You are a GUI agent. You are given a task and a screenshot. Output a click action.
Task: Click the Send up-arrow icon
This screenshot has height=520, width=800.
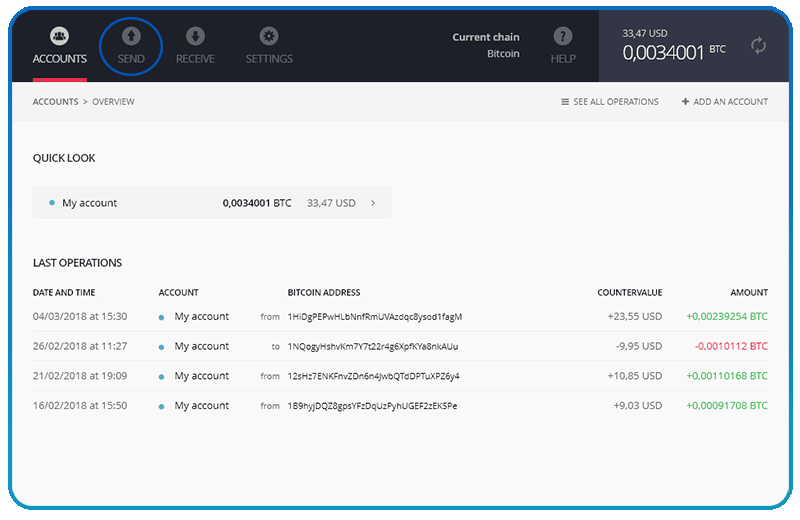(x=131, y=36)
